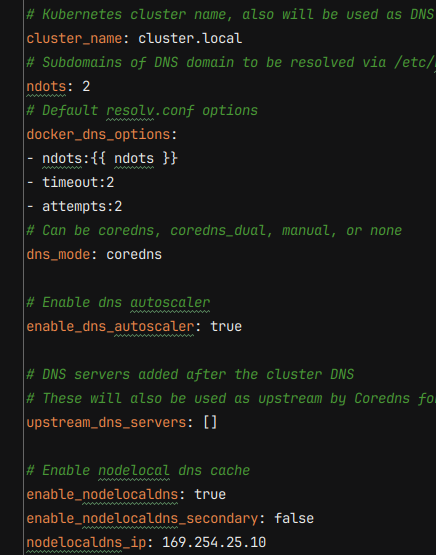Click the false value of enable_nodelocaldns_secondary

pos(294,519)
